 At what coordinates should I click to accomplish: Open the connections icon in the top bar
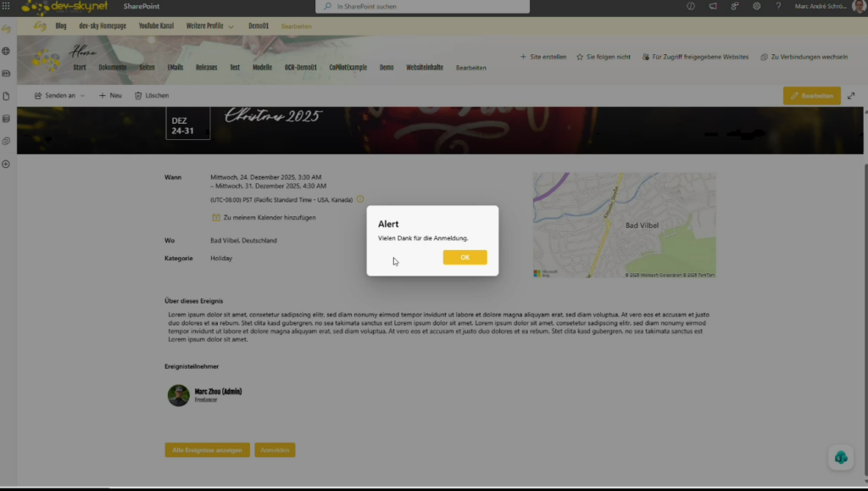(735, 6)
